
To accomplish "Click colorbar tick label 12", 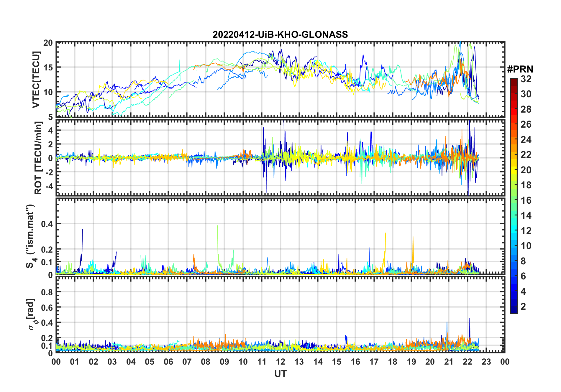I will point(526,231).
